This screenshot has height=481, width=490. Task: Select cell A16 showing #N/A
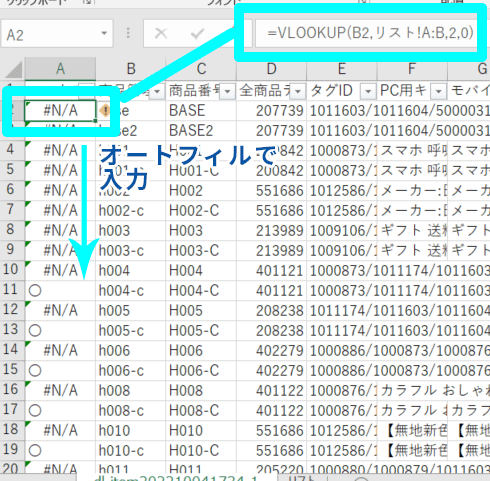pos(60,391)
